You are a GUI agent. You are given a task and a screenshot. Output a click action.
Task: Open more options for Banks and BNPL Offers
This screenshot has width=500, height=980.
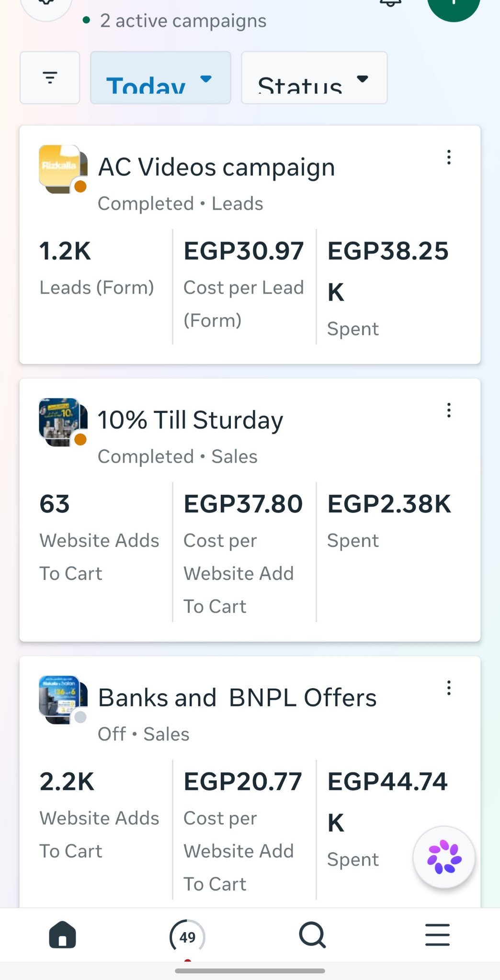449,688
